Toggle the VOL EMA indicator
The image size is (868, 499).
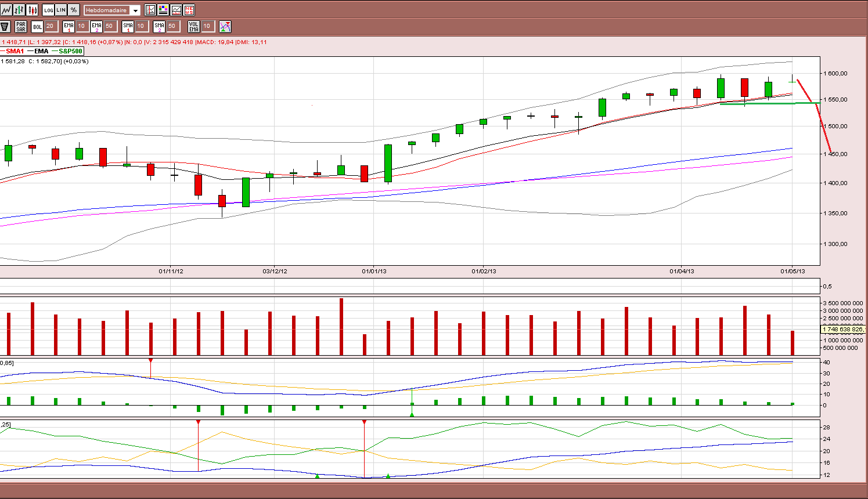pos(194,26)
